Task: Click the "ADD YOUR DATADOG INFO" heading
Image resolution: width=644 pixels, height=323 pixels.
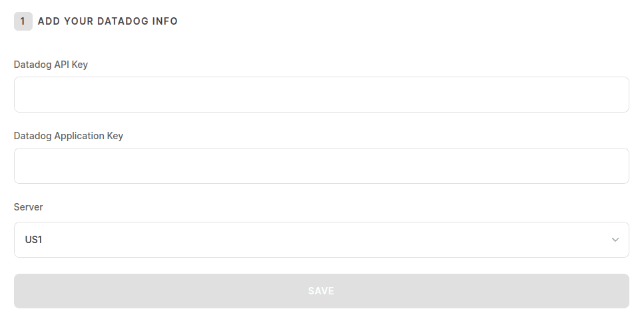Action: click(x=108, y=21)
